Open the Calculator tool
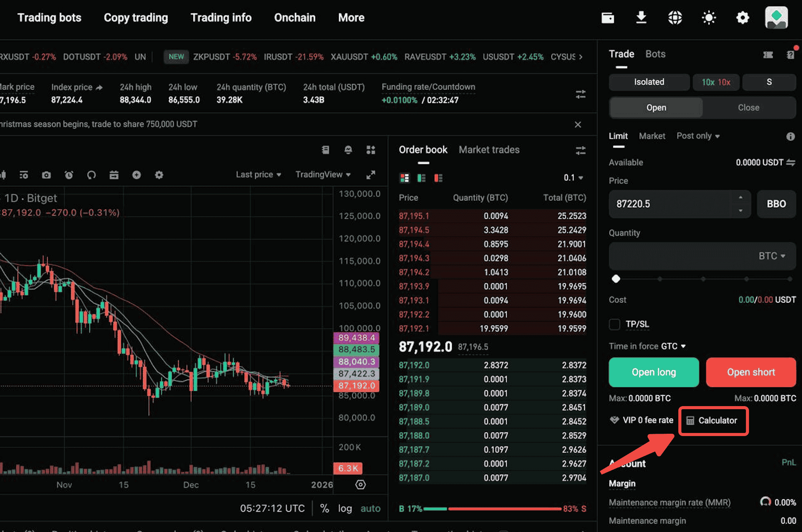The image size is (802, 532). click(713, 421)
